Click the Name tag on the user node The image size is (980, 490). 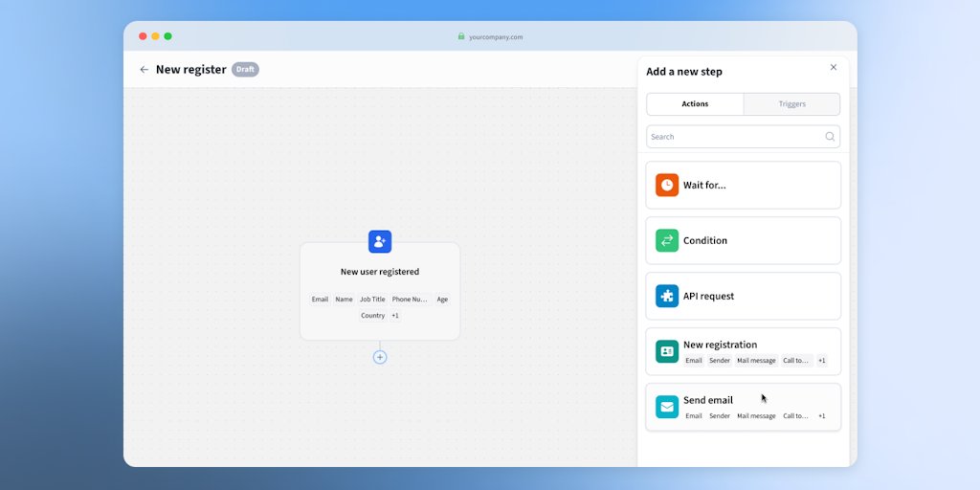point(344,300)
